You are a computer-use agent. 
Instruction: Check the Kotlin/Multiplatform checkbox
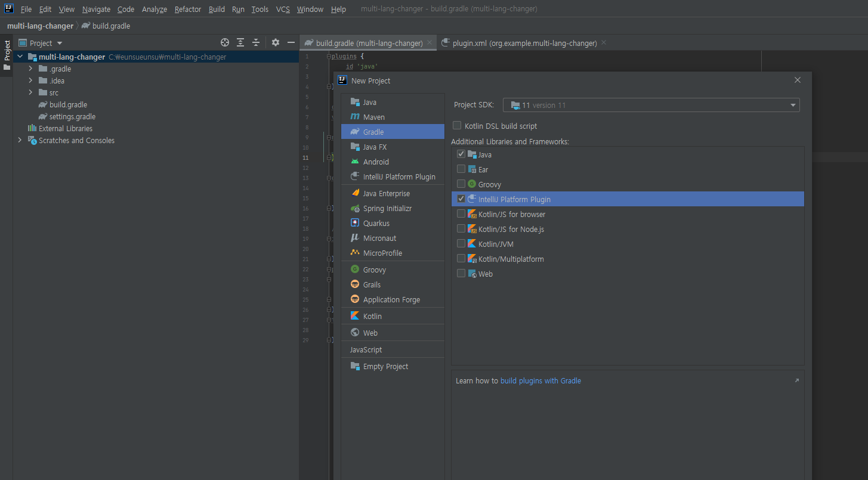tap(461, 258)
